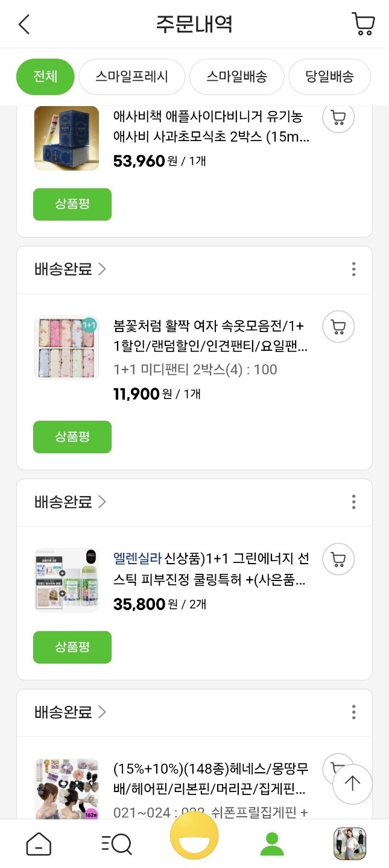Write a 상품평 for the underwear set
This screenshot has width=389, height=868.
point(72,437)
